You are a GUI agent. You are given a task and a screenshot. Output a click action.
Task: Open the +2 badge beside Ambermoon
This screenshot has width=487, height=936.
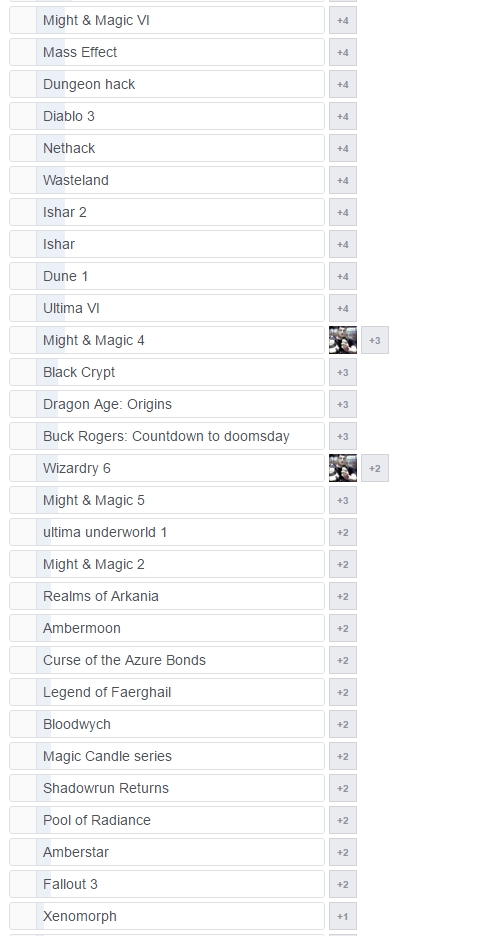[x=343, y=628]
